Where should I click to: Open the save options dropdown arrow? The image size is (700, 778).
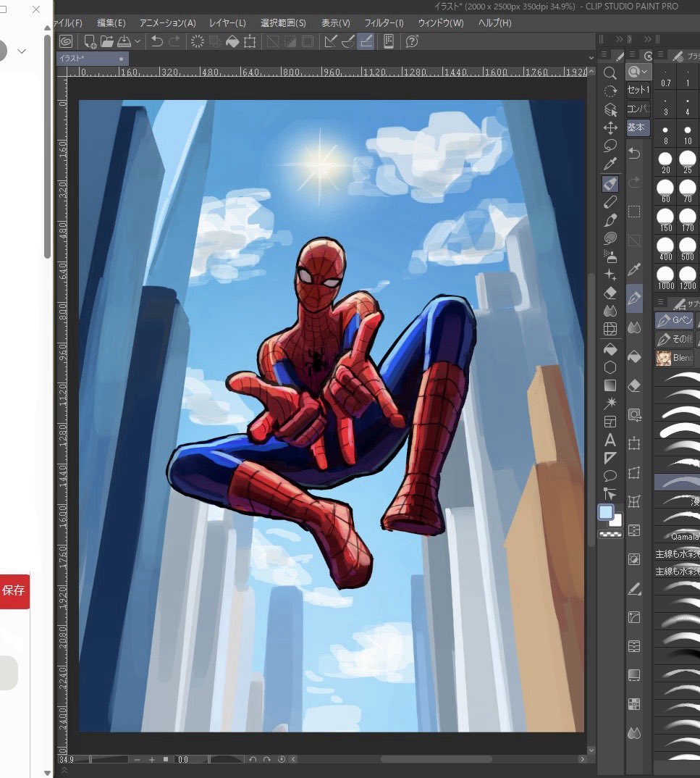point(138,42)
